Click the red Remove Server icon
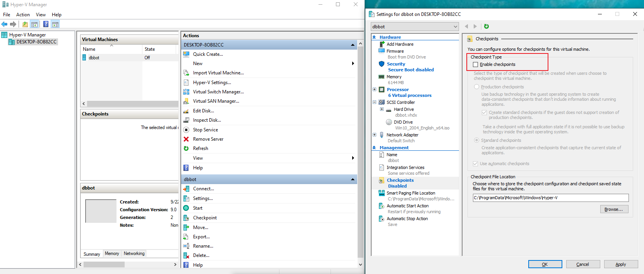644x274 pixels. coord(186,139)
